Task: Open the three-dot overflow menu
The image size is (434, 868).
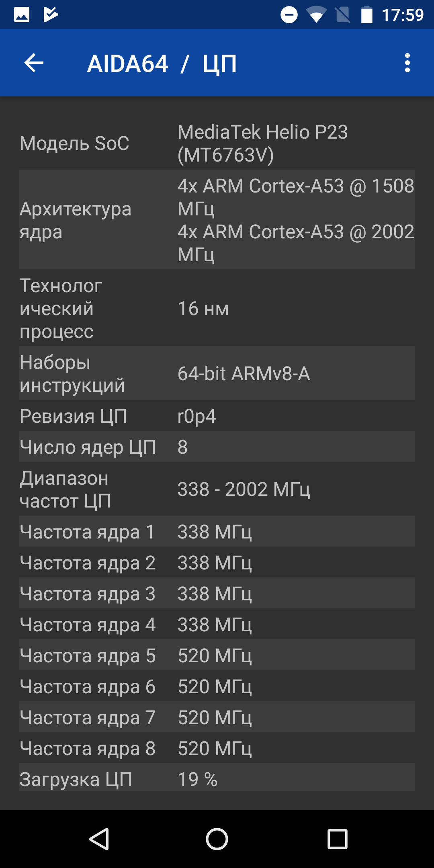Action: pos(407,63)
